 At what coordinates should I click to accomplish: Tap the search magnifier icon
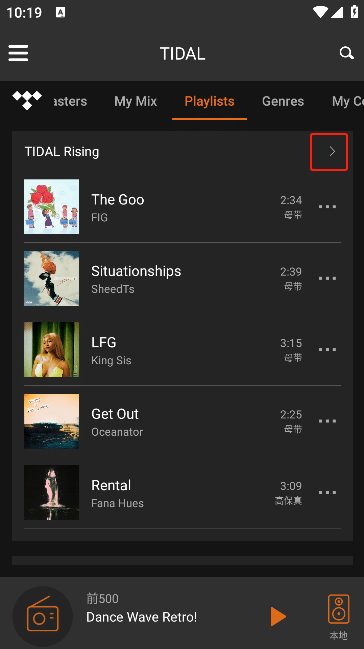[347, 53]
